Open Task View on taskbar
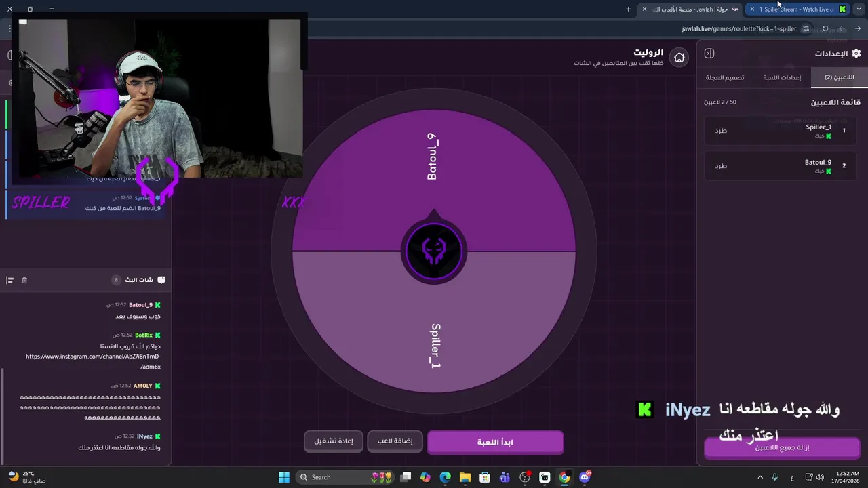 406,477
